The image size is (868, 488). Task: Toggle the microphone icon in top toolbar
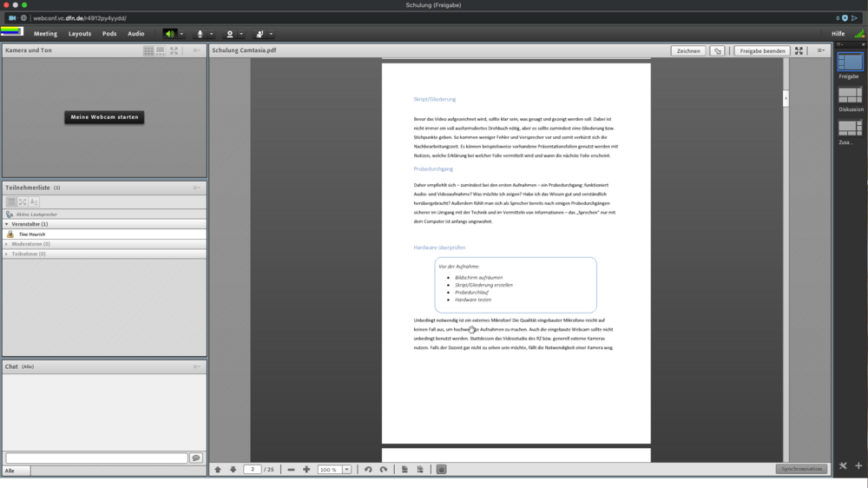[x=200, y=34]
